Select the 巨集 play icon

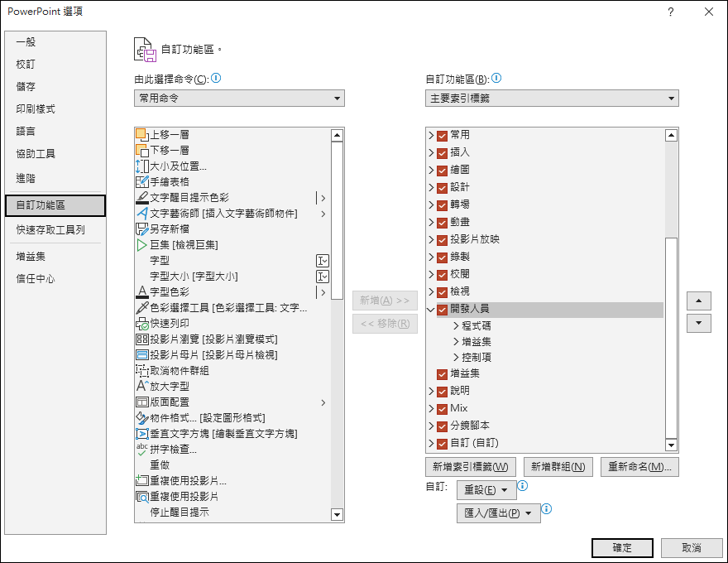click(141, 245)
